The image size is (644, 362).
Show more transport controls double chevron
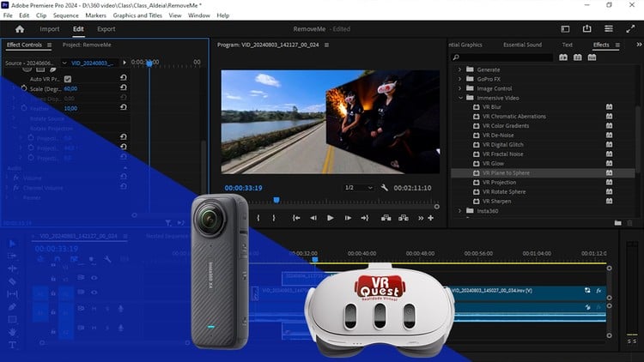[x=421, y=219]
